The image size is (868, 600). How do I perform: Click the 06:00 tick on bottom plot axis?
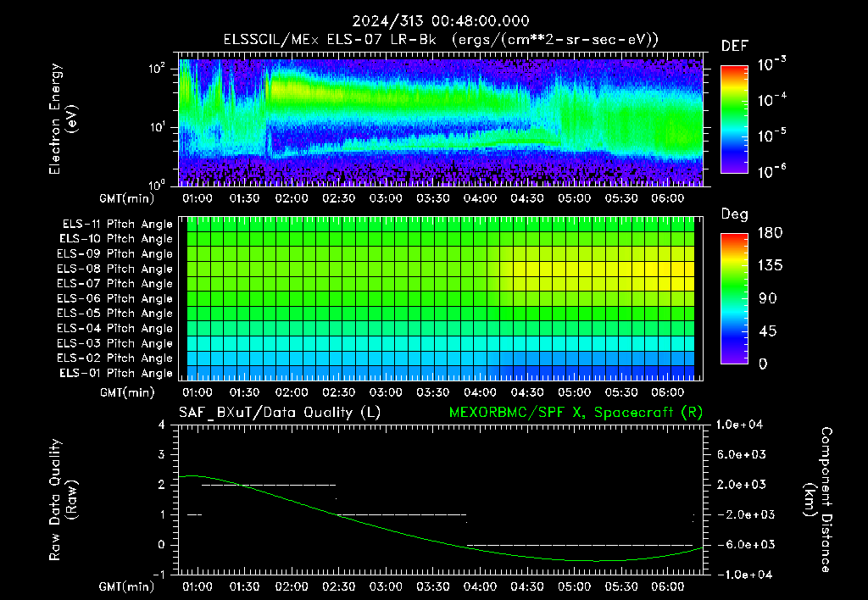[668, 586]
